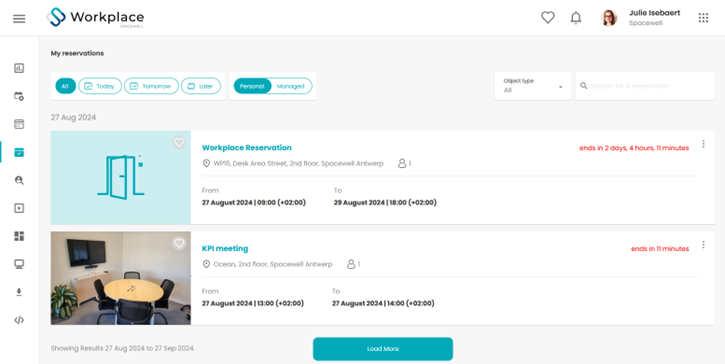
Task: Click 'ends in 2 days, 4 hours' status
Action: (x=634, y=148)
